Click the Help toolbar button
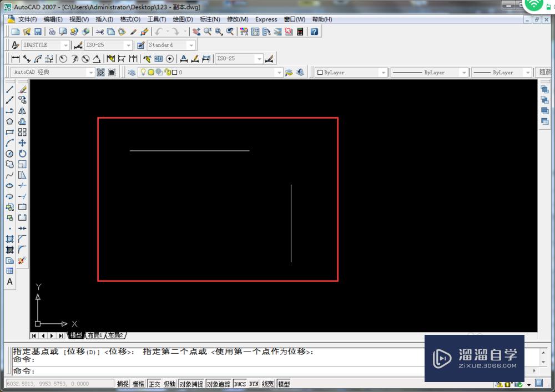This screenshot has width=555, height=392. click(x=315, y=32)
